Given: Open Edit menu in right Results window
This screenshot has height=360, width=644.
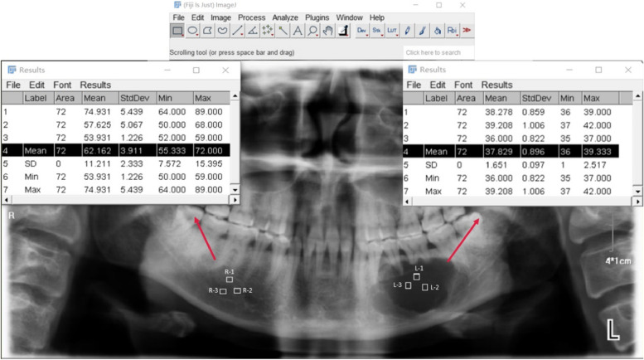Looking at the screenshot, I should coord(438,85).
